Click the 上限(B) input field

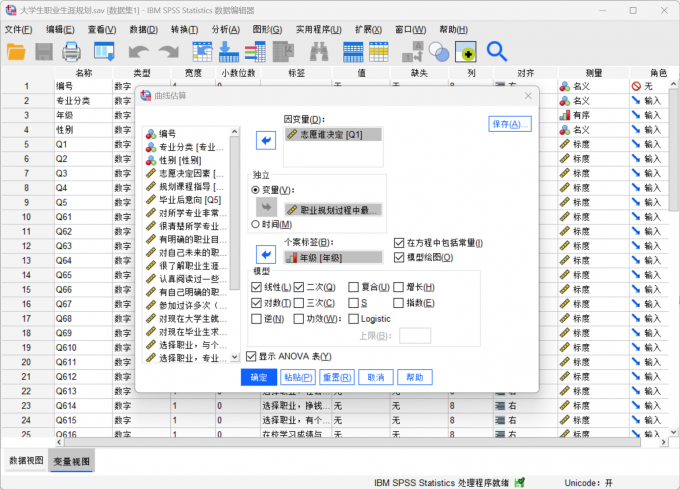point(415,336)
